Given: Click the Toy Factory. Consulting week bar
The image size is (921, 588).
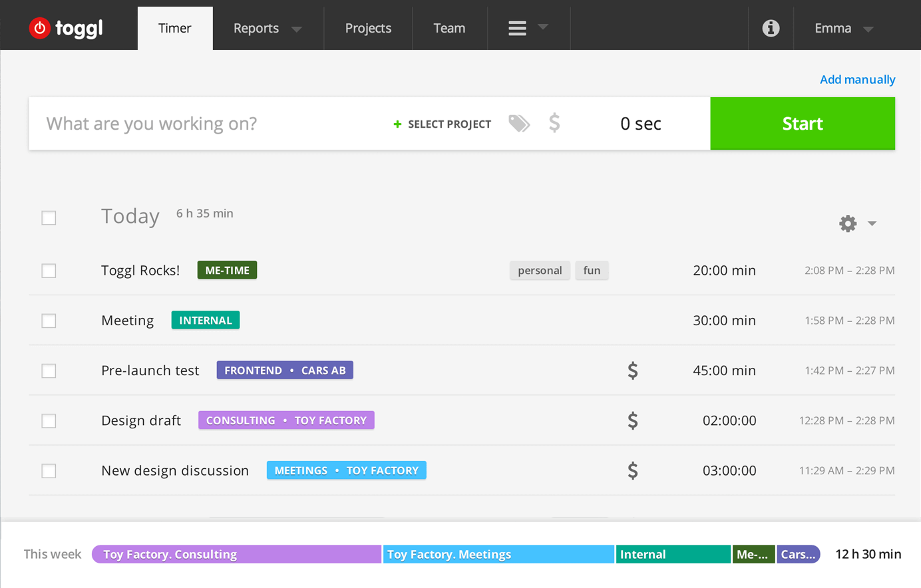Looking at the screenshot, I should tap(236, 554).
